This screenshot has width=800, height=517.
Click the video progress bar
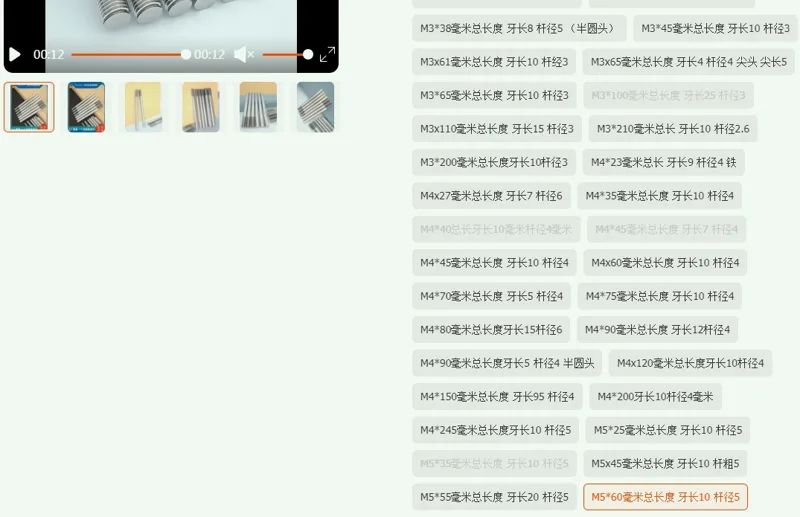[x=131, y=54]
